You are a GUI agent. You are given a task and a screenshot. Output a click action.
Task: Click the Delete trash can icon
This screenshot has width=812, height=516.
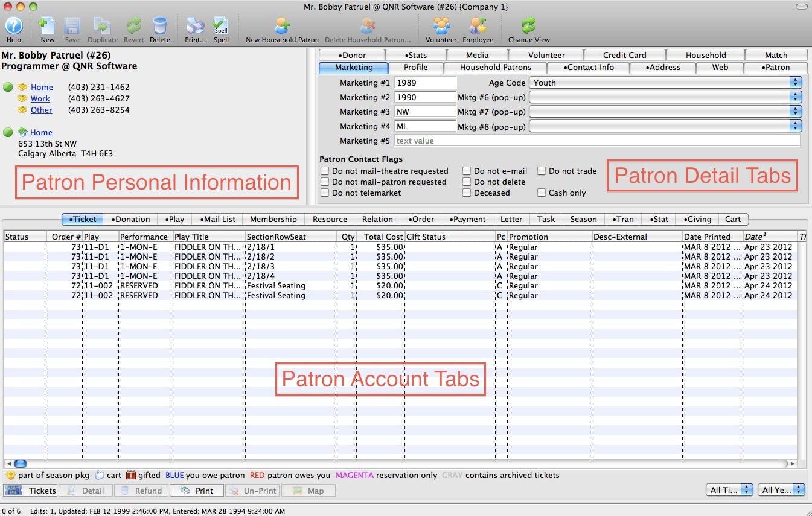coord(160,26)
